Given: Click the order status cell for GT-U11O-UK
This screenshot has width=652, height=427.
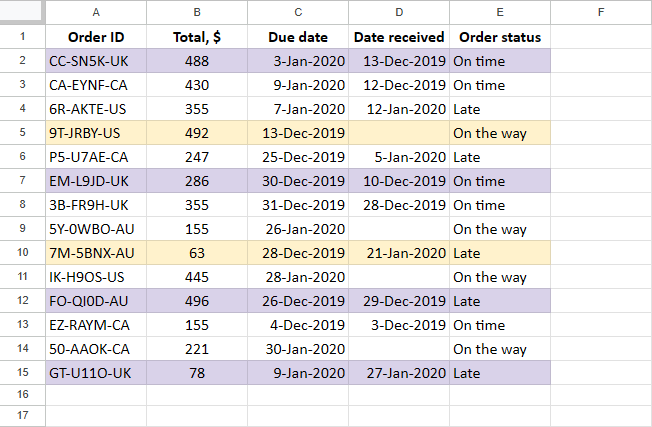Looking at the screenshot, I should coord(500,373).
